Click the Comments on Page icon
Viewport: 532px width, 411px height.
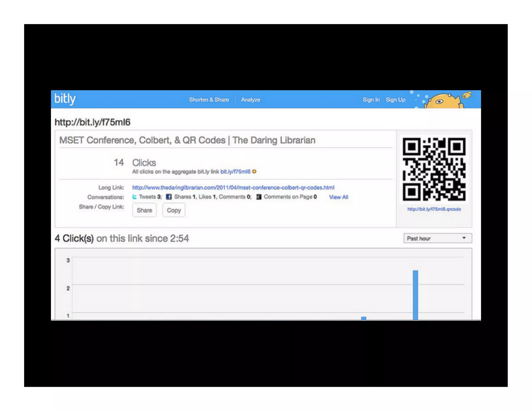(259, 197)
